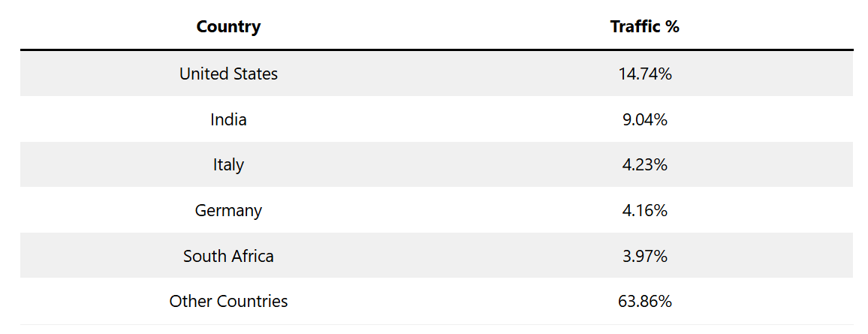Click the word Africa in South Africa
The width and height of the screenshot is (868, 334).
251,256
